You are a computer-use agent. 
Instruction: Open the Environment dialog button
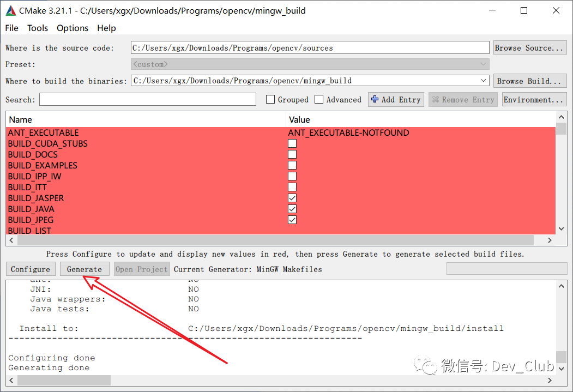pos(534,99)
